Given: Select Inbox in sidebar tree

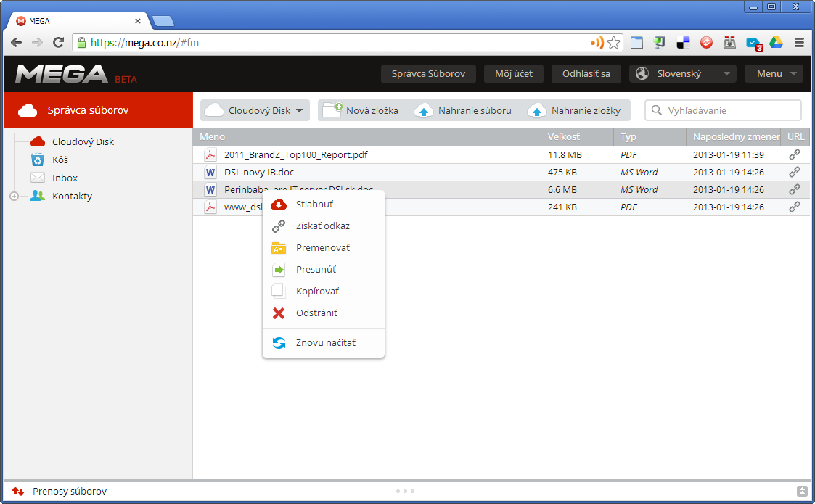Looking at the screenshot, I should (x=65, y=178).
